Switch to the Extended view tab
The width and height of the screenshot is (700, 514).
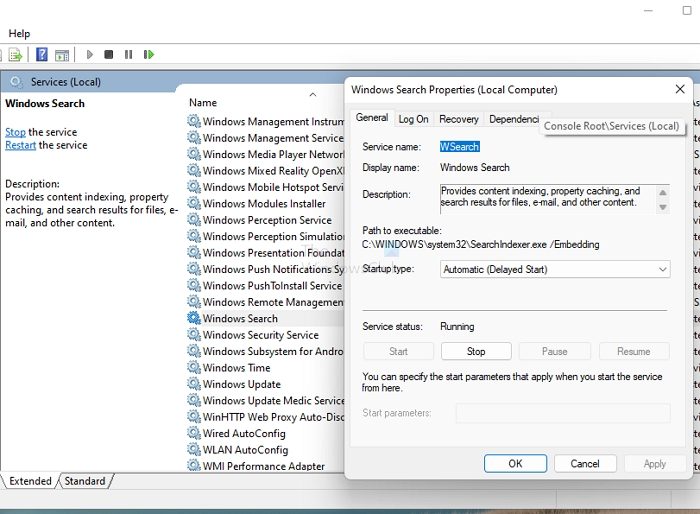point(30,481)
